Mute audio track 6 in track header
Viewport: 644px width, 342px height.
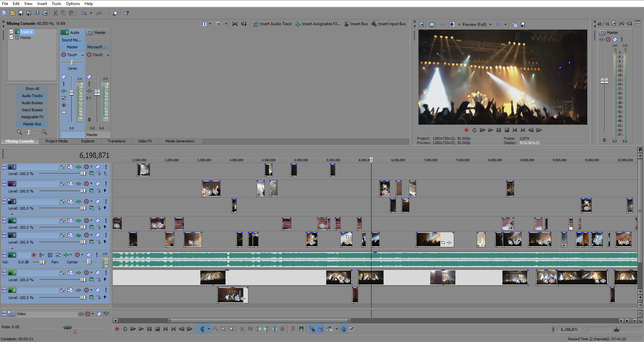click(x=89, y=255)
